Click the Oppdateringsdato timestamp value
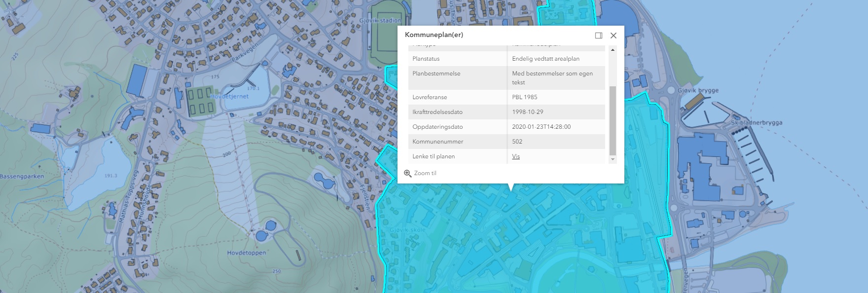The image size is (868, 293). tap(542, 127)
